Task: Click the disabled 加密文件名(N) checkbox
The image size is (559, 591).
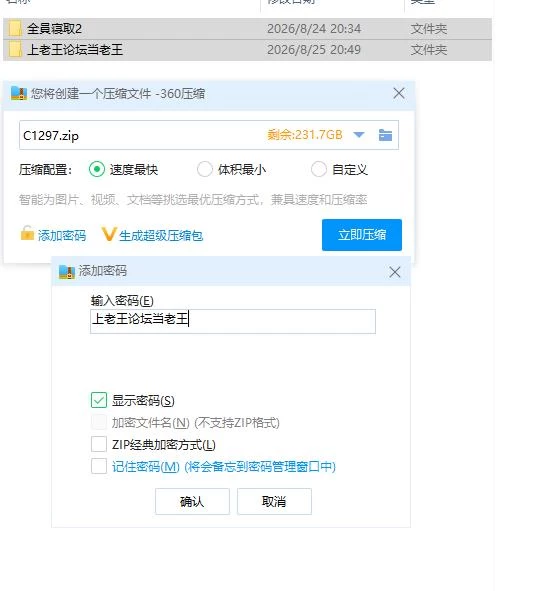Action: pos(99,422)
